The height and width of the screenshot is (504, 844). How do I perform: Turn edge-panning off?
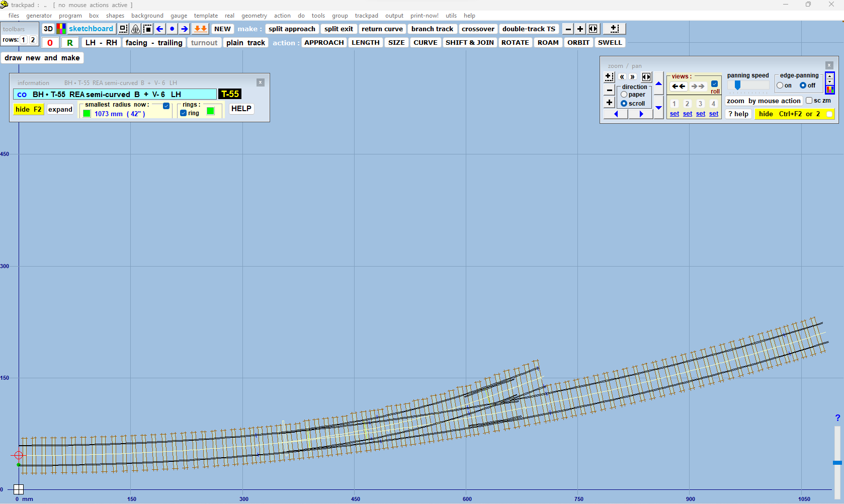803,86
